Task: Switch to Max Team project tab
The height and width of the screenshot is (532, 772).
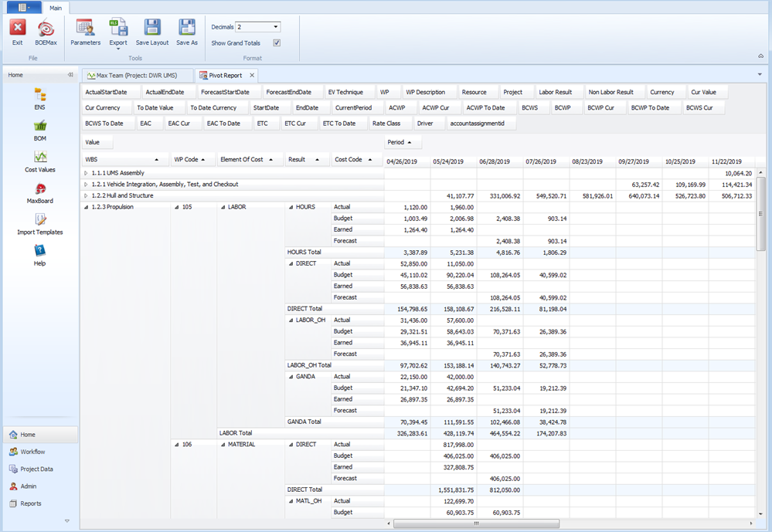Action: pos(136,76)
